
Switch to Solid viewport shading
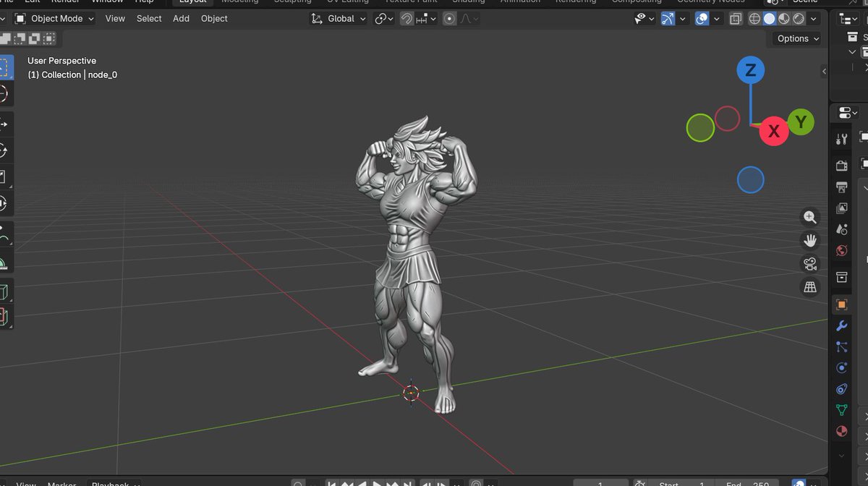770,19
